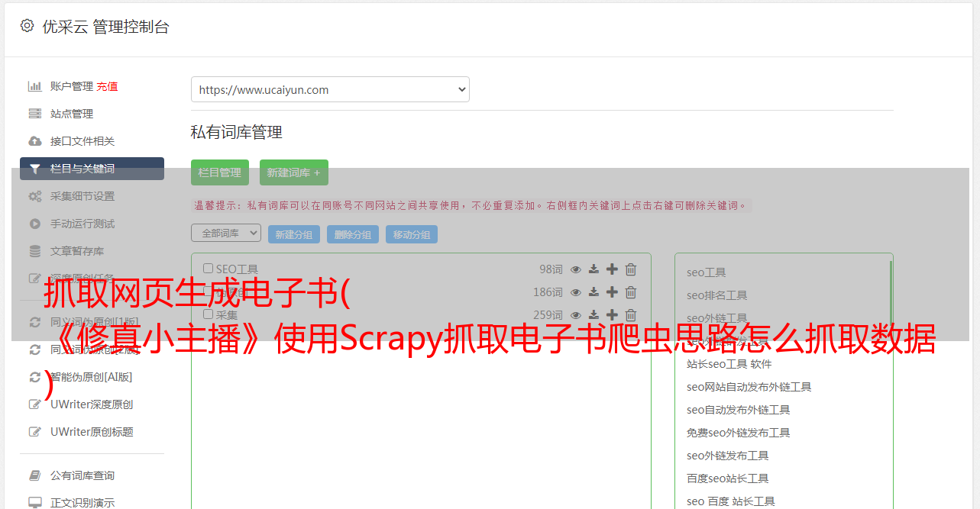This screenshot has width=980, height=509.
Task: Click the trash icon in the SEO工具 row
Action: point(631,269)
